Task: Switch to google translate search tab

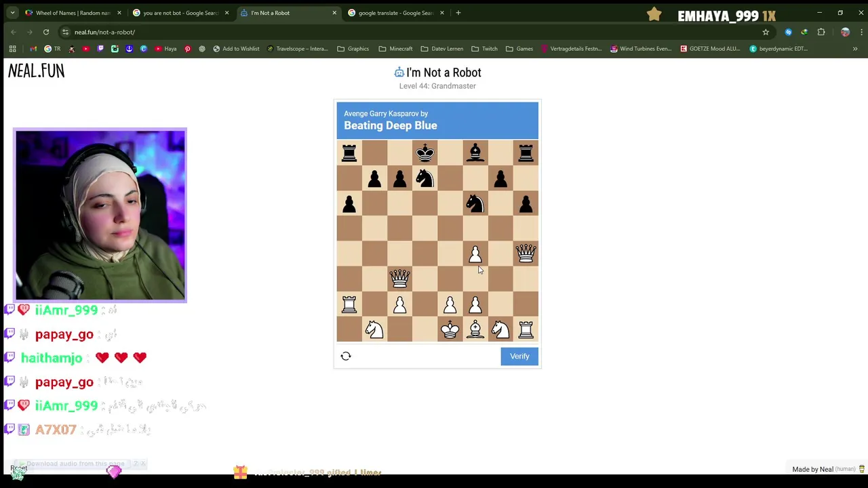Action: point(396,13)
